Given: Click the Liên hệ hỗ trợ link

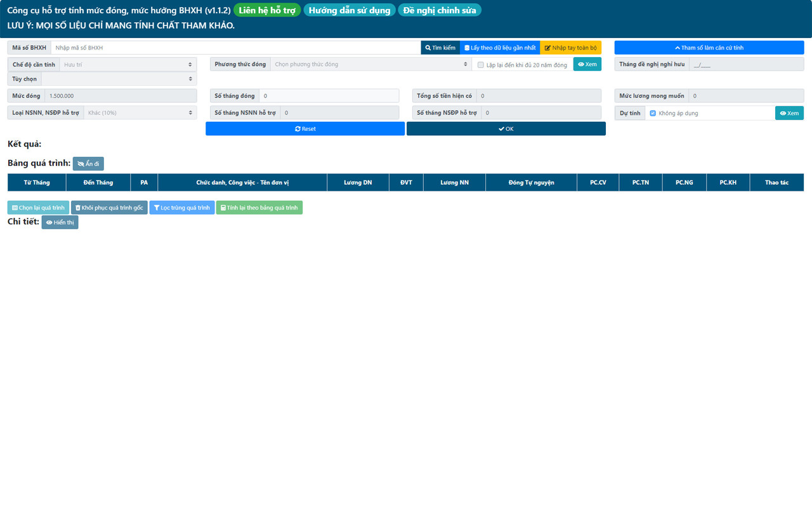Looking at the screenshot, I should pyautogui.click(x=267, y=10).
